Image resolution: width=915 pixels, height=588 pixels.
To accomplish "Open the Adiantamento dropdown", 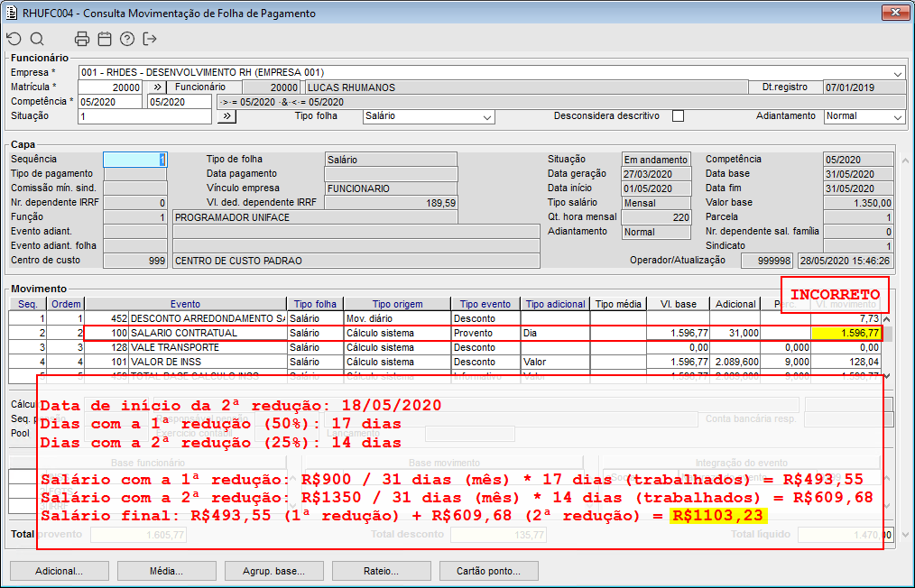I will pos(897,117).
